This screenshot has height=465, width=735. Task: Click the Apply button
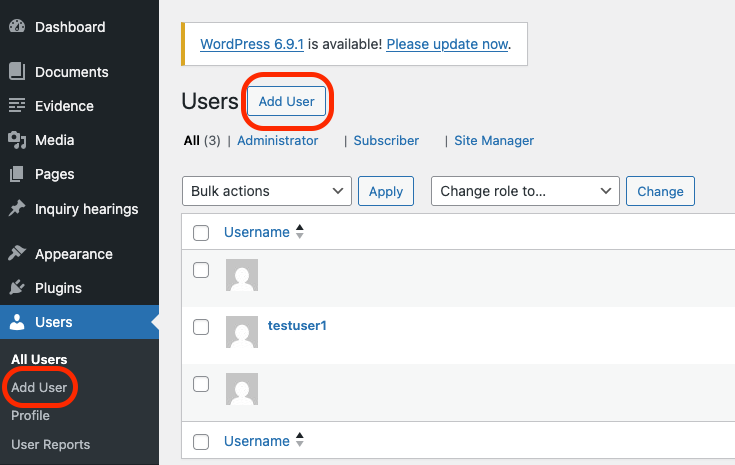click(x=386, y=191)
